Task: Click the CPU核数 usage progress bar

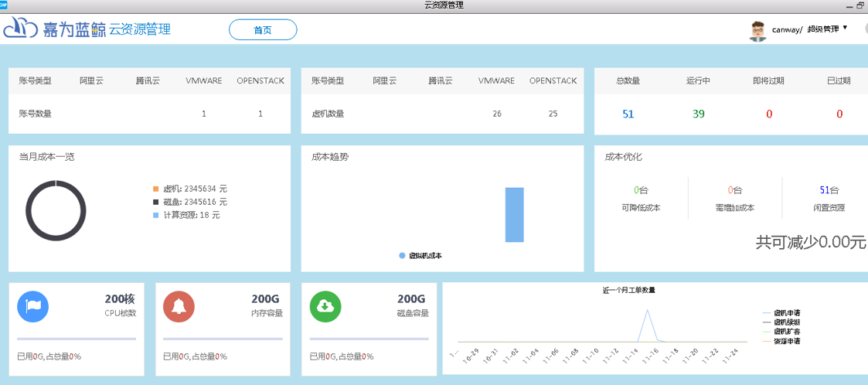Action: 77,339
